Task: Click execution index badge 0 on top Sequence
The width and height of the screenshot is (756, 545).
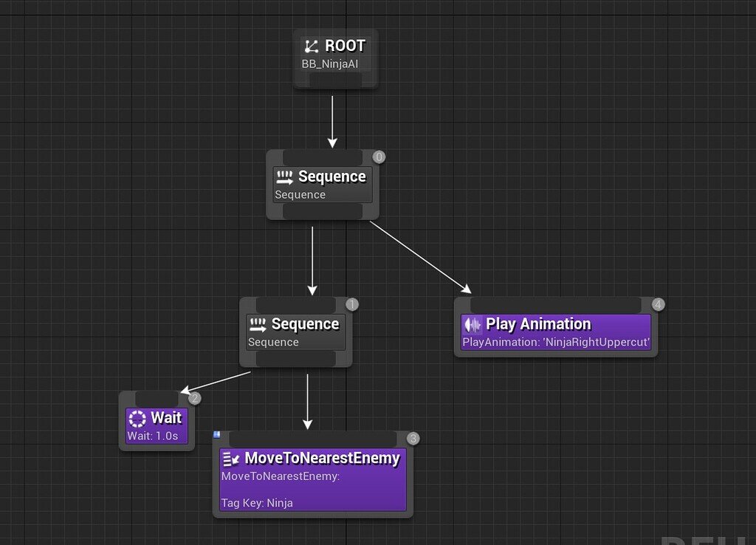Action: pos(378,157)
